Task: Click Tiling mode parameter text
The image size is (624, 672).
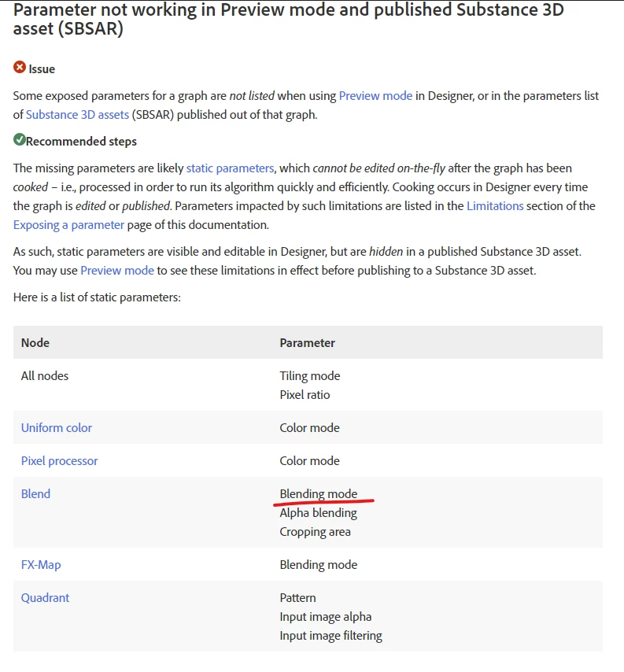Action: (310, 376)
